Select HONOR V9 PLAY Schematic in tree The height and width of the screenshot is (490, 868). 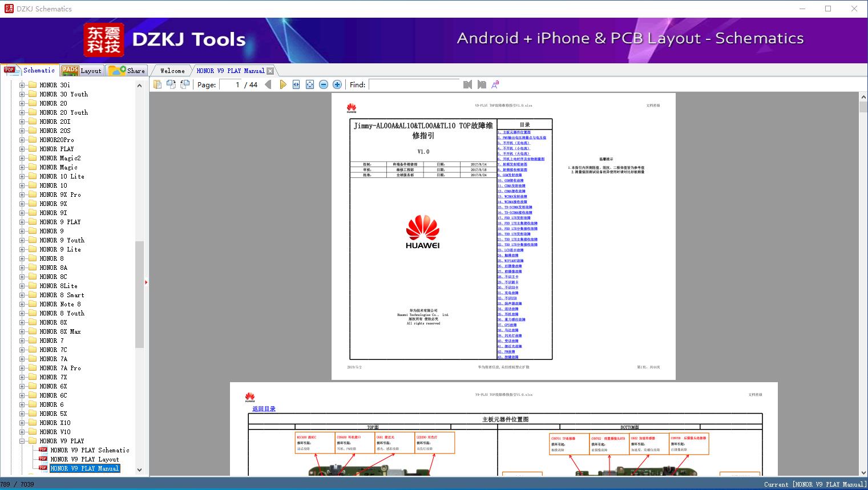(x=90, y=450)
